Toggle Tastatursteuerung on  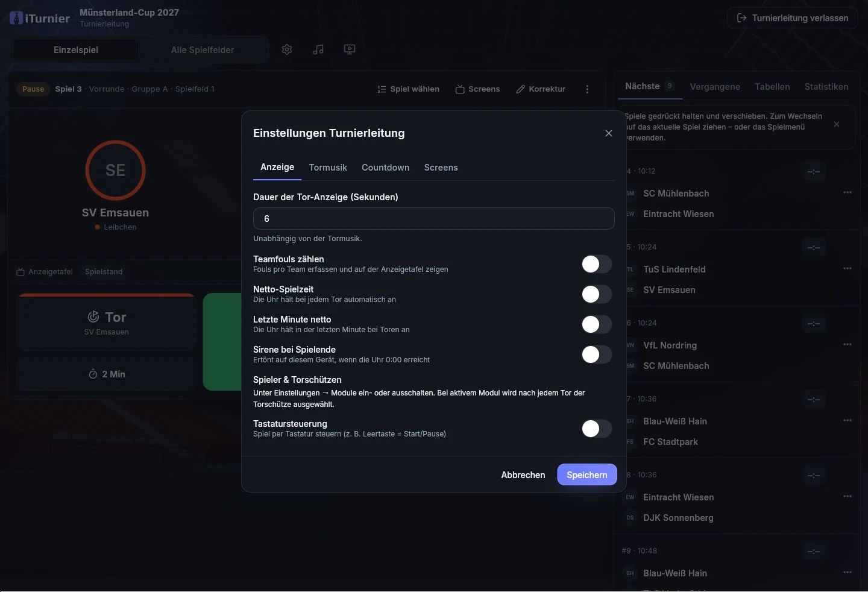point(597,429)
